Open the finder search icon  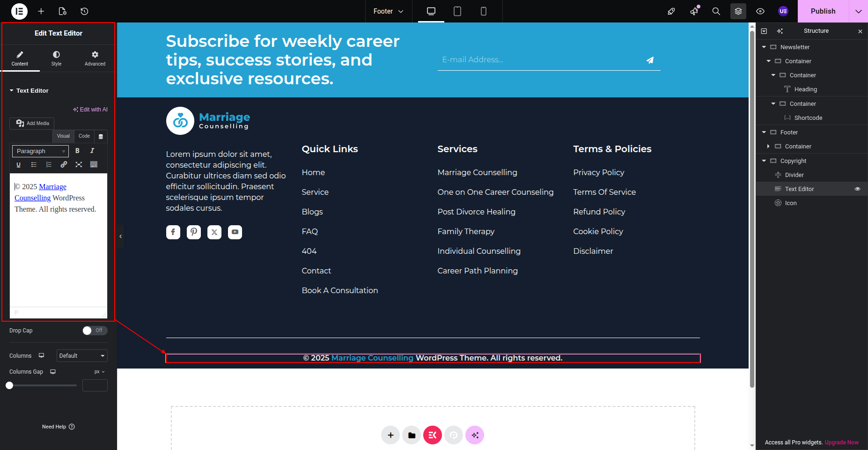pyautogui.click(x=716, y=11)
